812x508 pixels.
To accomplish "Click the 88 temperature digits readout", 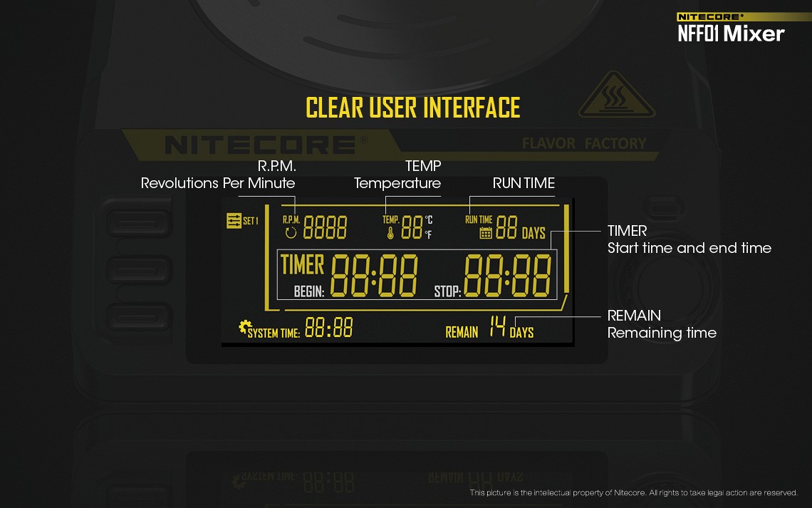I will (x=412, y=227).
